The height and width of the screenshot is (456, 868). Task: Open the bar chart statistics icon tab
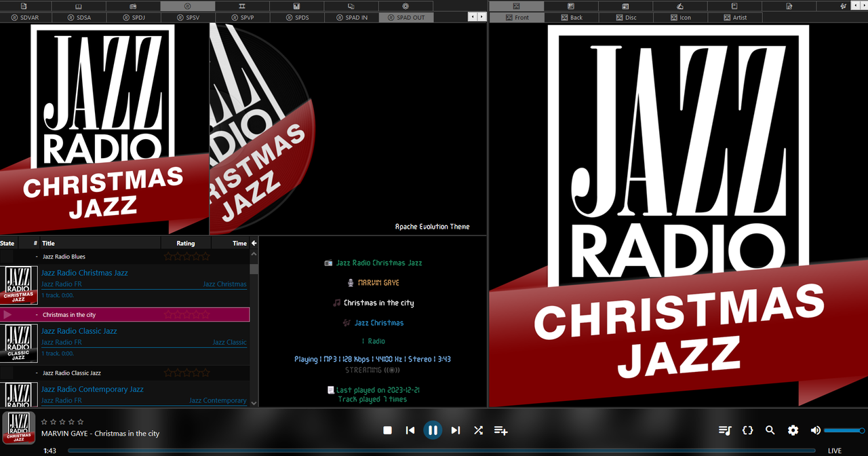point(297,6)
